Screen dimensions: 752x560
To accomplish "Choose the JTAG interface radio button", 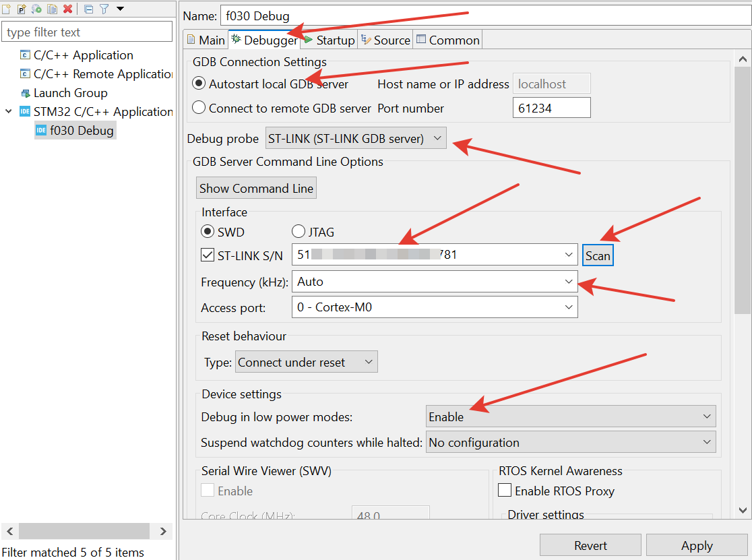I will coord(299,232).
